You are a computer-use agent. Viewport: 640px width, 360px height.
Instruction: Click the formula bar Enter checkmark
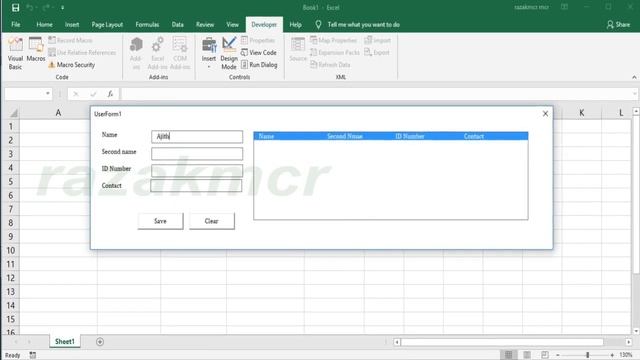(x=93, y=94)
